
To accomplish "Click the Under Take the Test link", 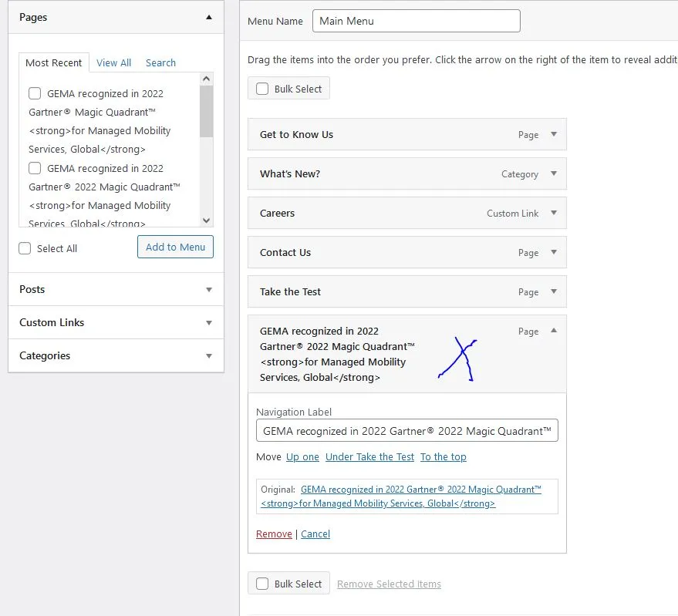I will [x=369, y=457].
